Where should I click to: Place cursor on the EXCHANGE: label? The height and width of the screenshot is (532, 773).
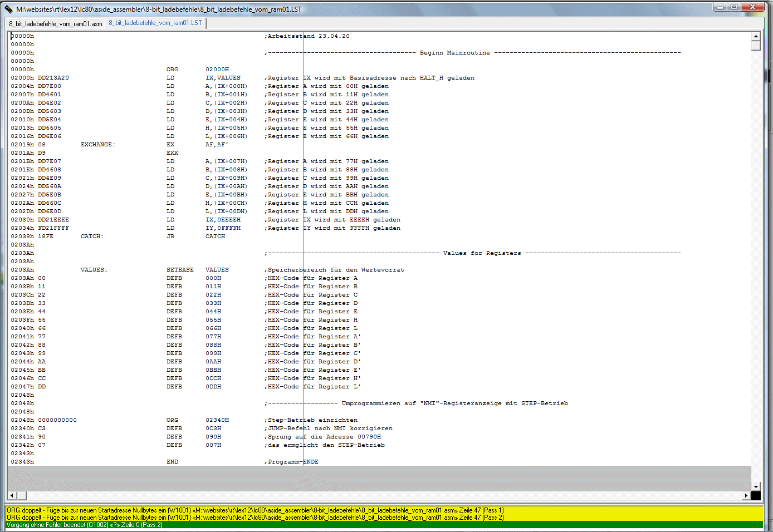click(x=97, y=145)
